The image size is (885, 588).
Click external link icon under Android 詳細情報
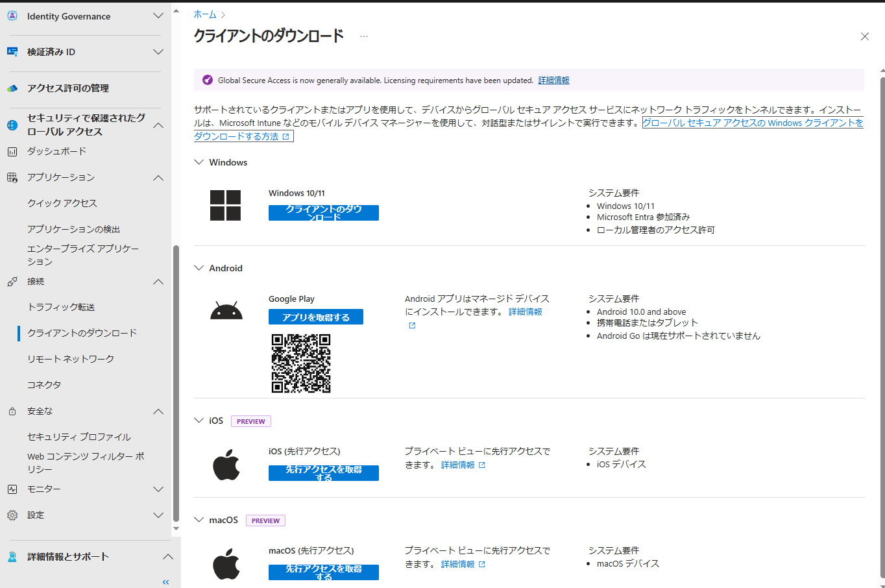point(412,326)
